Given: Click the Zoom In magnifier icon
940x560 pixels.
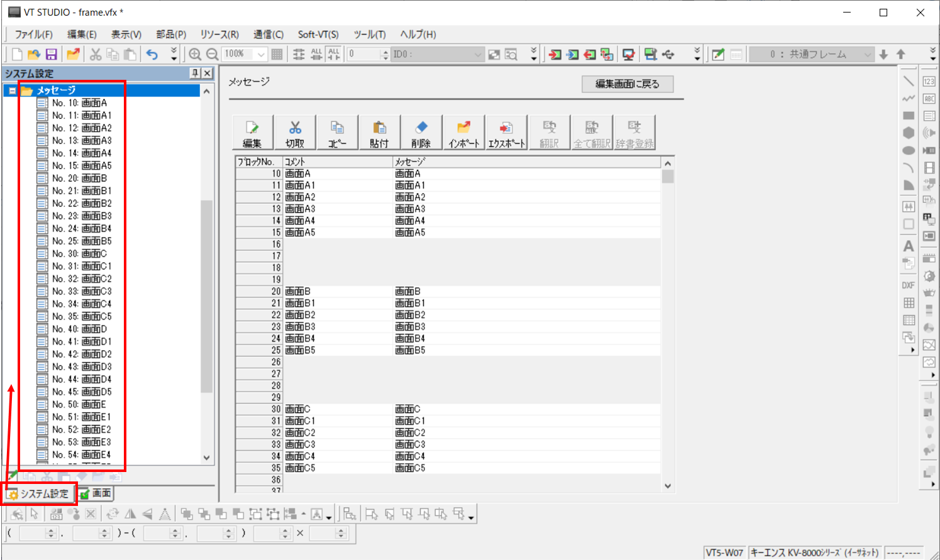Looking at the screenshot, I should click(195, 55).
